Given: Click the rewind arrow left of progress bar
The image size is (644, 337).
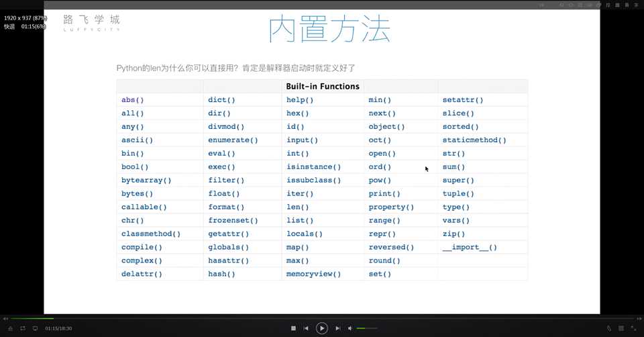Looking at the screenshot, I should pos(5,318).
